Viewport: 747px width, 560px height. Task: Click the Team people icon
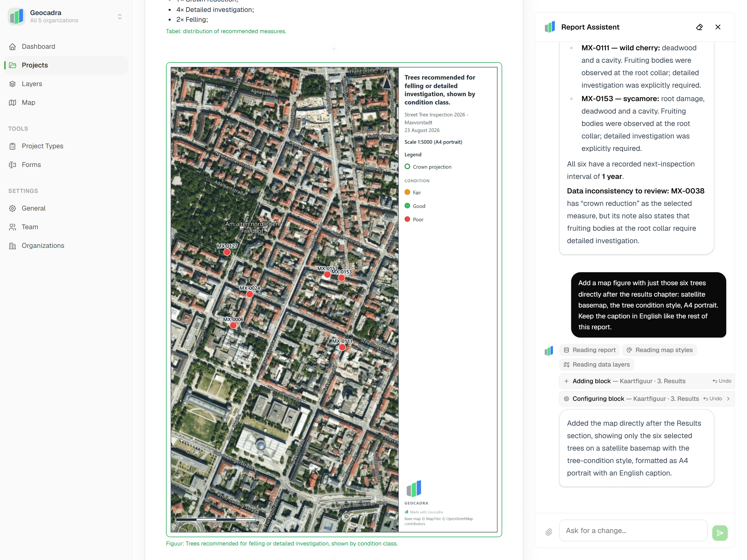(x=12, y=227)
